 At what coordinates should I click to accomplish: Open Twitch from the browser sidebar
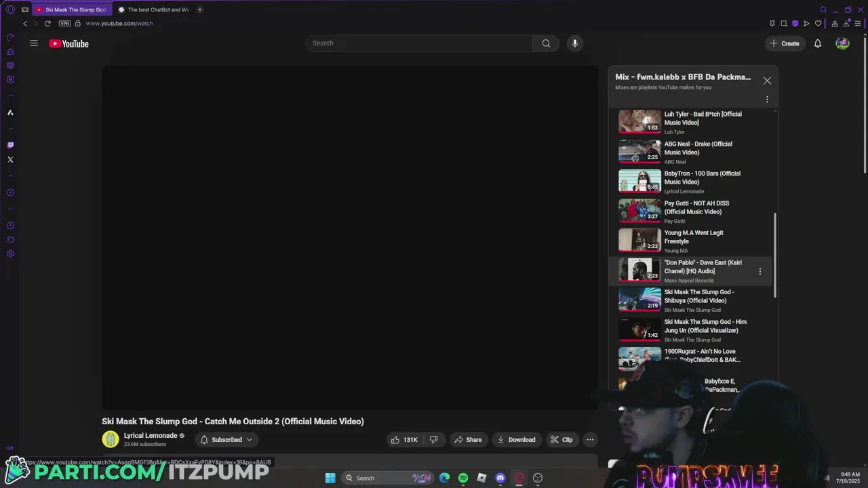point(10,145)
